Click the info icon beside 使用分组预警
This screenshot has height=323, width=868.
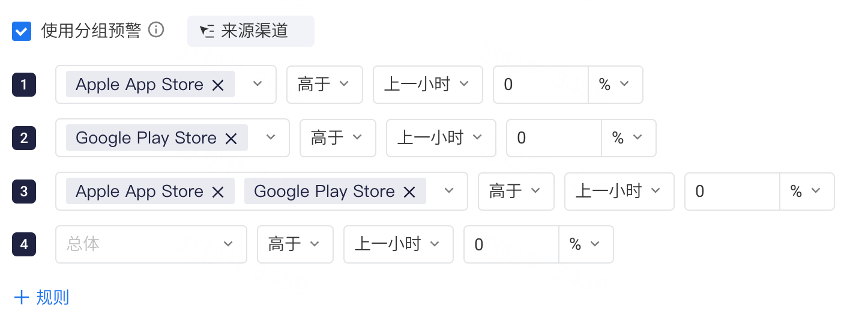(156, 29)
